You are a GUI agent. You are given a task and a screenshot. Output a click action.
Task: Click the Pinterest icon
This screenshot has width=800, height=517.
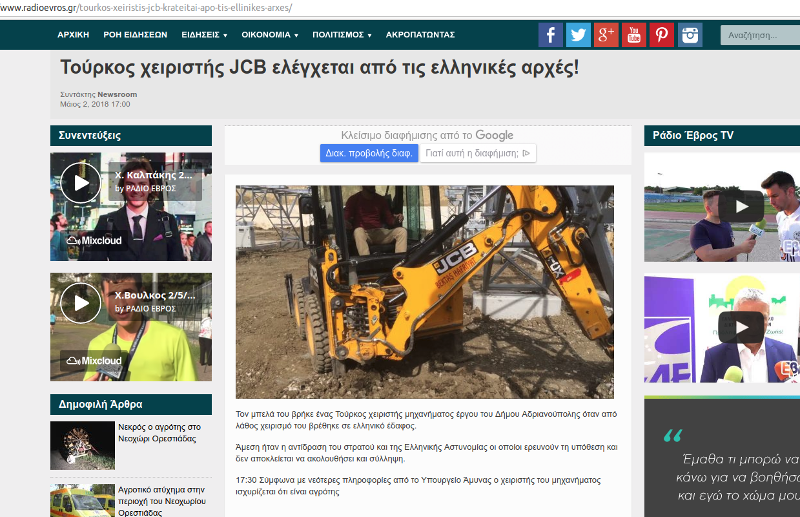pyautogui.click(x=662, y=35)
